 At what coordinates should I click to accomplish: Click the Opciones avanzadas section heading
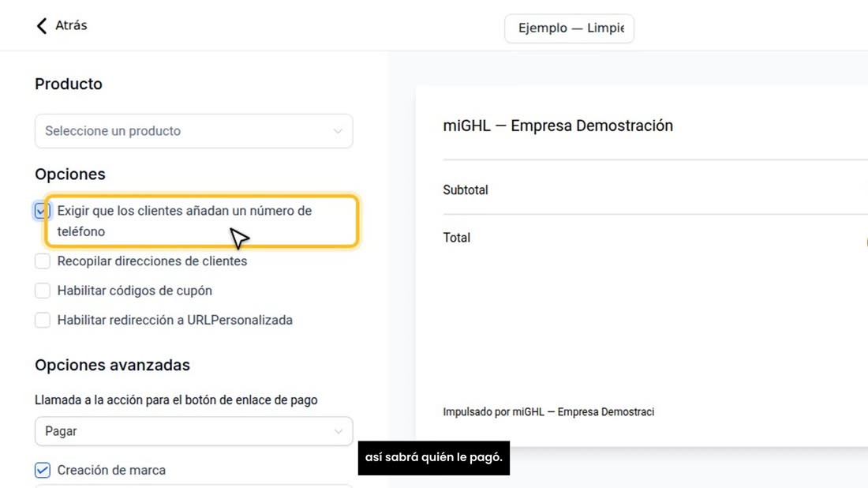tap(112, 365)
